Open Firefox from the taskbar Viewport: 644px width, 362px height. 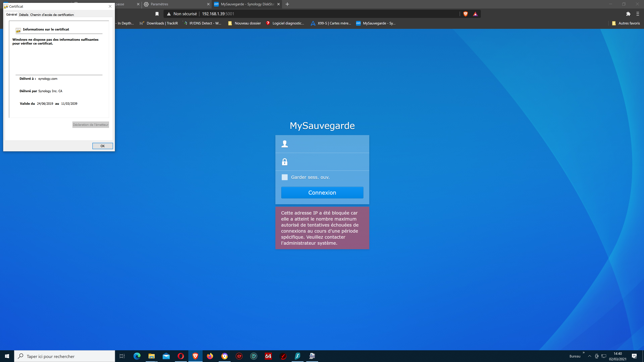[x=210, y=356]
